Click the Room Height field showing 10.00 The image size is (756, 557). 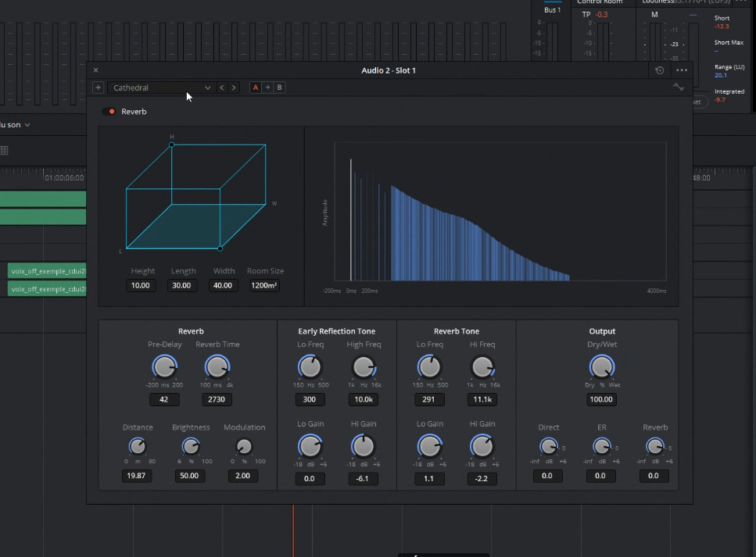(x=142, y=286)
